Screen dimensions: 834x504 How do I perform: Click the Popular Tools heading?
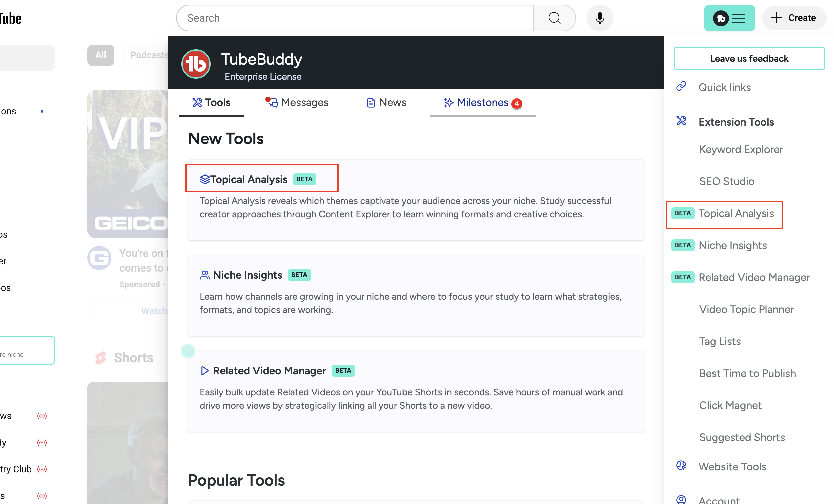[236, 480]
